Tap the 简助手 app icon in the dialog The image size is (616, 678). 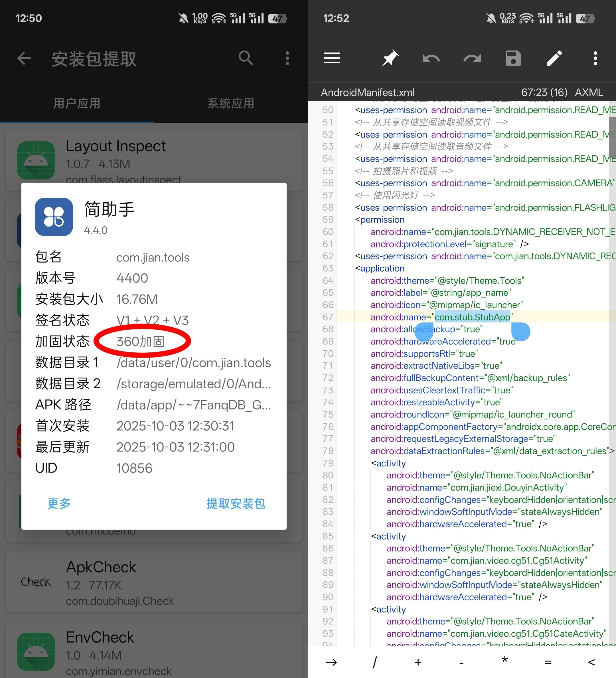pyautogui.click(x=54, y=217)
